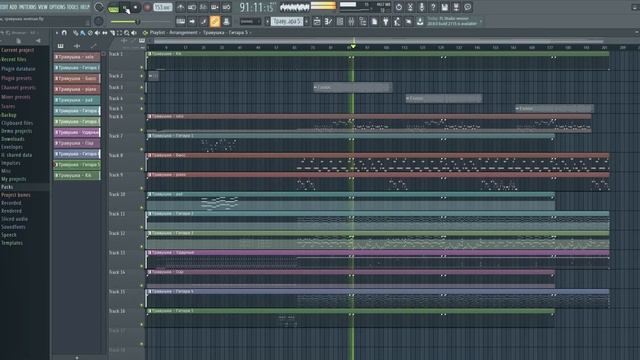The height and width of the screenshot is (360, 640).
Task: Open the Channel rack view icon
Action: [x=340, y=21]
